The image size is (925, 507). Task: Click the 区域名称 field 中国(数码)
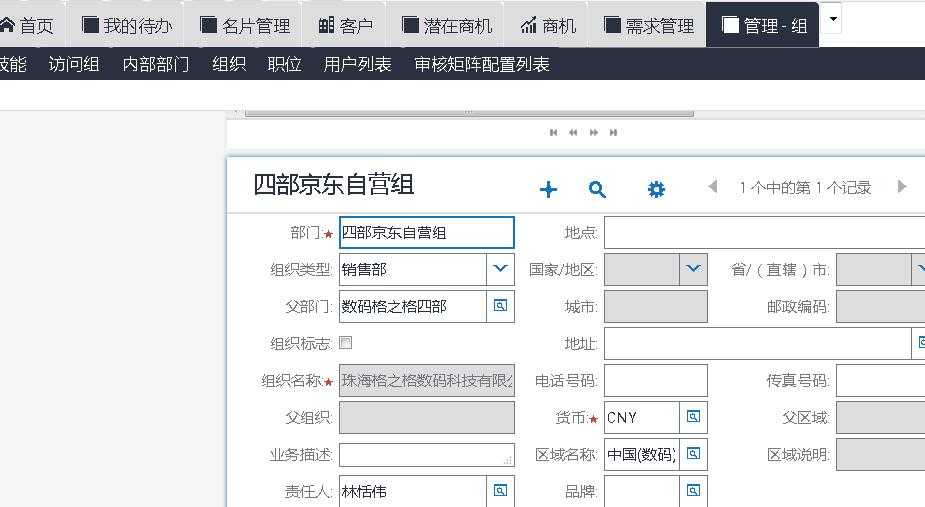pyautogui.click(x=642, y=454)
